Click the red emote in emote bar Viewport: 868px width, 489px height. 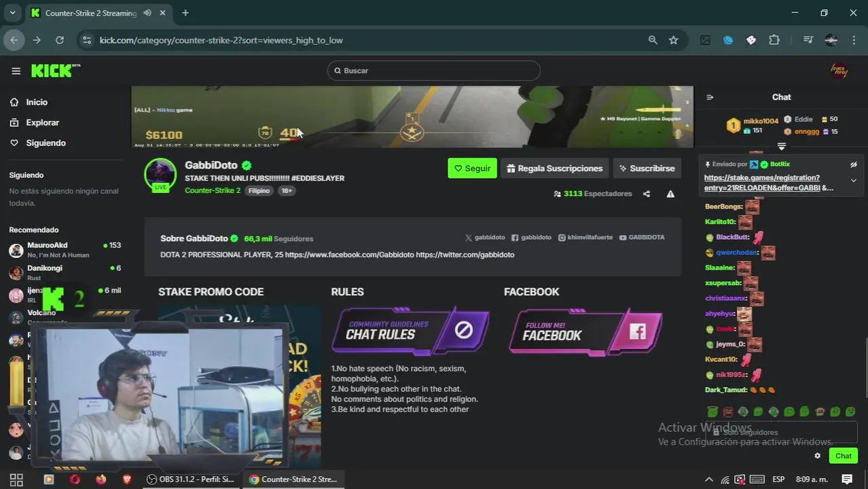pyautogui.click(x=728, y=412)
